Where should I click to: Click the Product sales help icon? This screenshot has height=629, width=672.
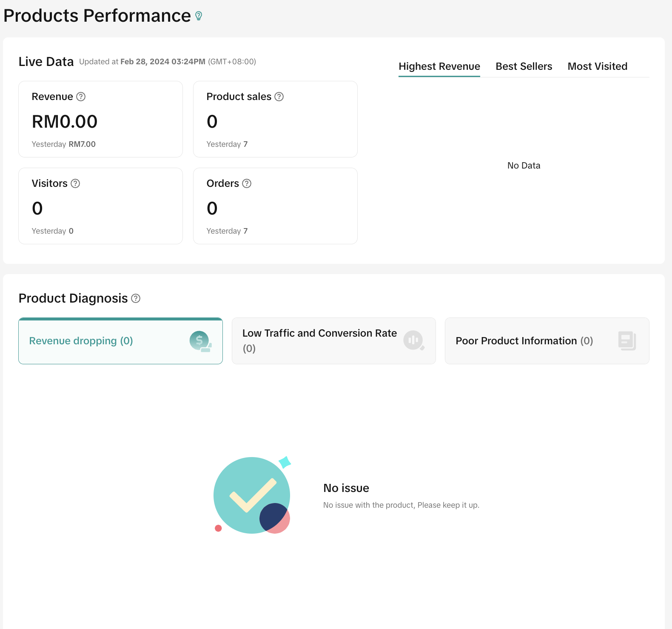click(279, 97)
